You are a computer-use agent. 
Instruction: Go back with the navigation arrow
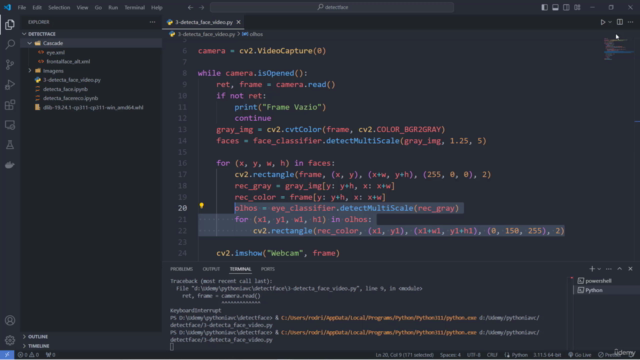pyautogui.click(x=190, y=7)
